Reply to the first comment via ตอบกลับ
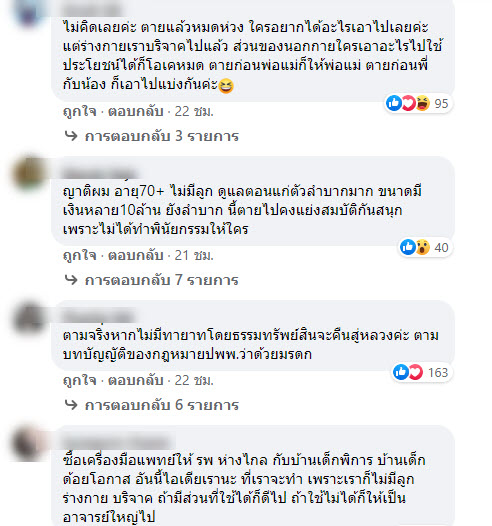Image resolution: width=492 pixels, height=526 pixels. (x=135, y=111)
